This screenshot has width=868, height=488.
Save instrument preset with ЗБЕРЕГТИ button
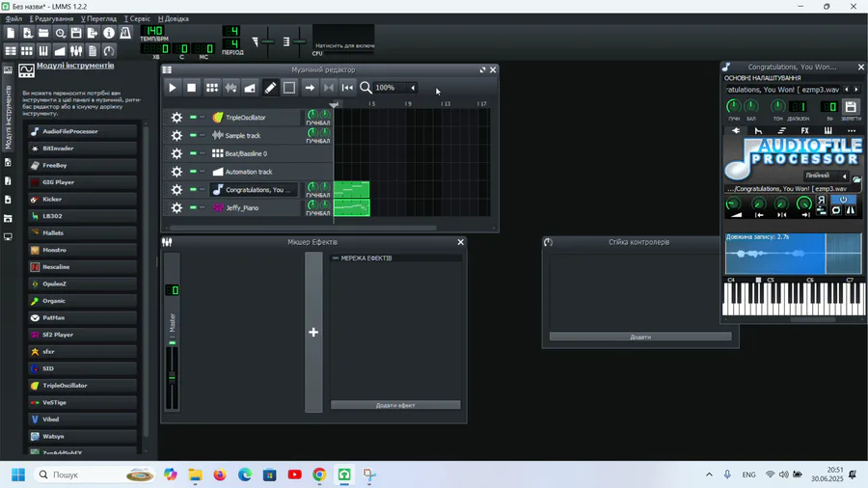851,107
